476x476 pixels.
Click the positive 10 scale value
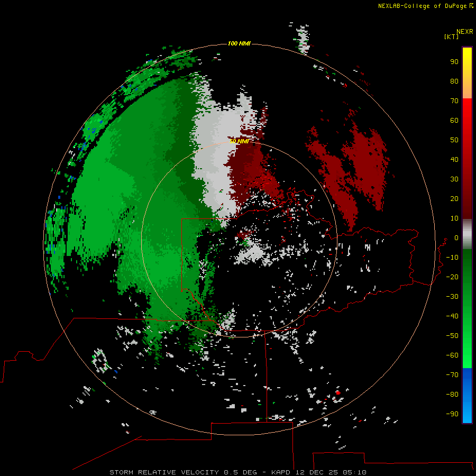(454, 218)
